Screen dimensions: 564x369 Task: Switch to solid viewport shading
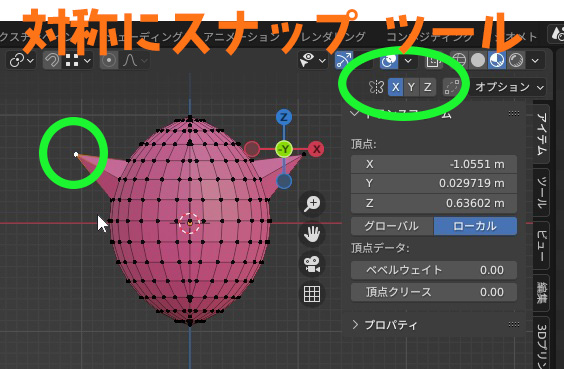pos(478,60)
